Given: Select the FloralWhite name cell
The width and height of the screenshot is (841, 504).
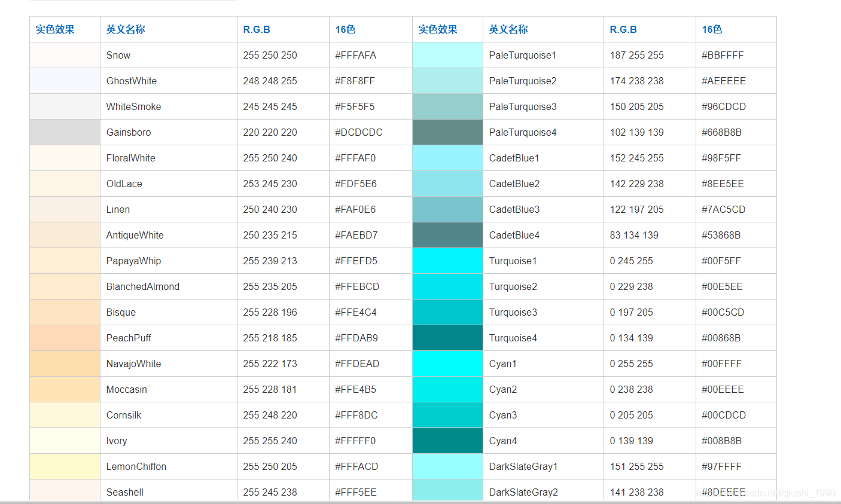Looking at the screenshot, I should (x=169, y=158).
